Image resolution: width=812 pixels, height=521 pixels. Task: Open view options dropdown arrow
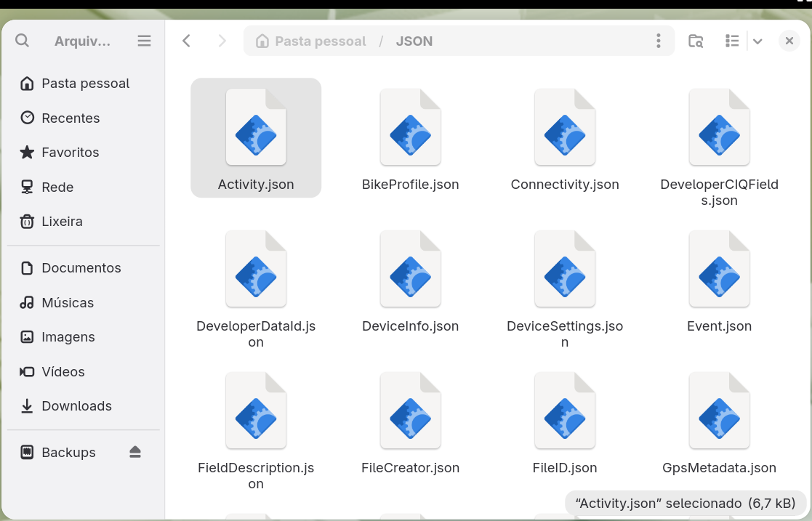pos(757,41)
